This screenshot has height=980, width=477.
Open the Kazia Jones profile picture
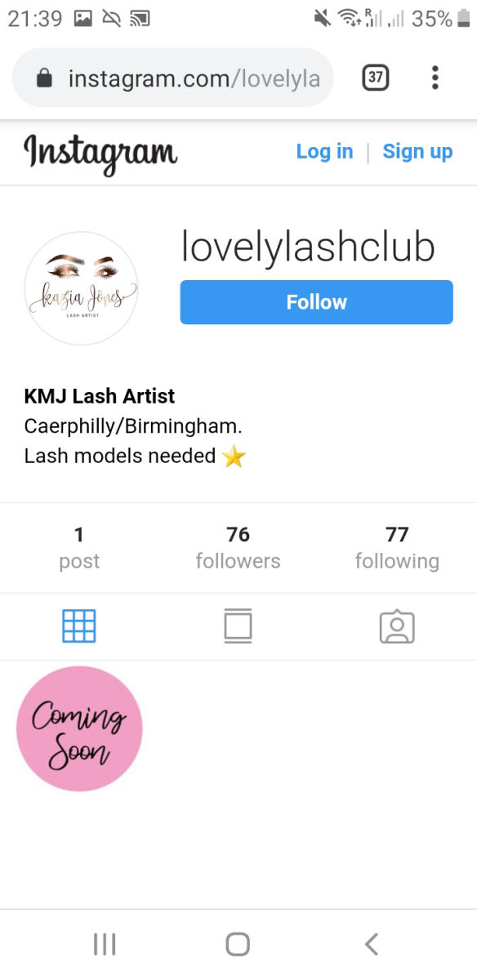[81, 288]
